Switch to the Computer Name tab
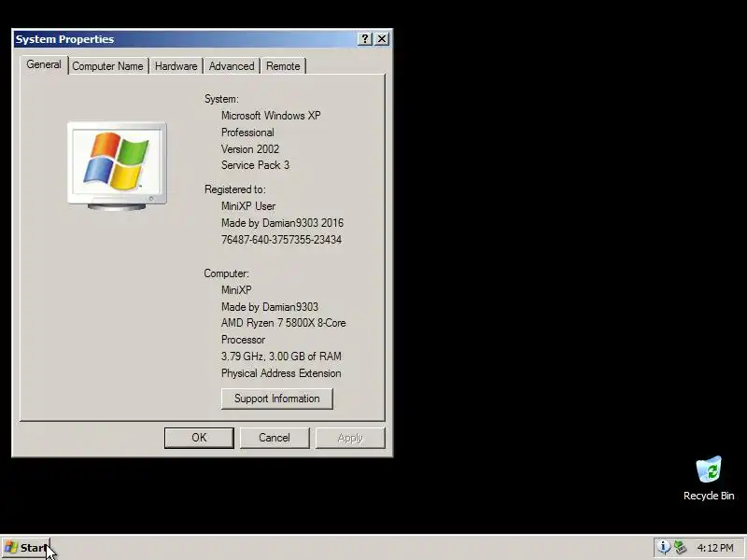 tap(107, 66)
